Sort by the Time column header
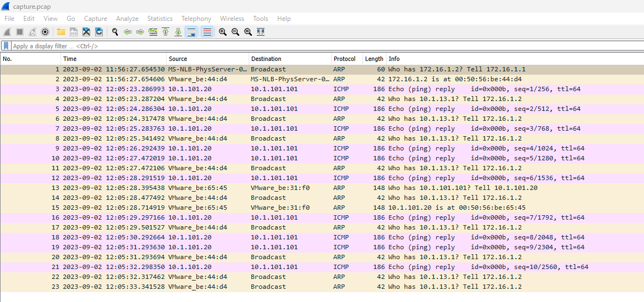This screenshot has height=302, width=644. pyautogui.click(x=114, y=59)
